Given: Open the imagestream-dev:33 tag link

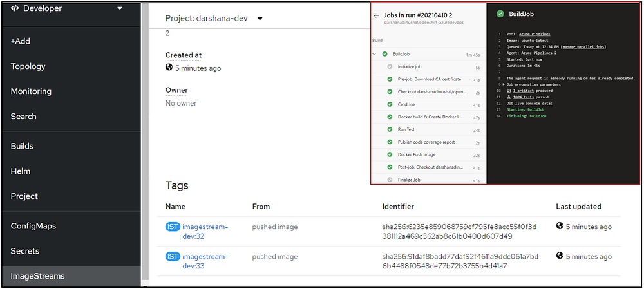Looking at the screenshot, I should pos(205,261).
